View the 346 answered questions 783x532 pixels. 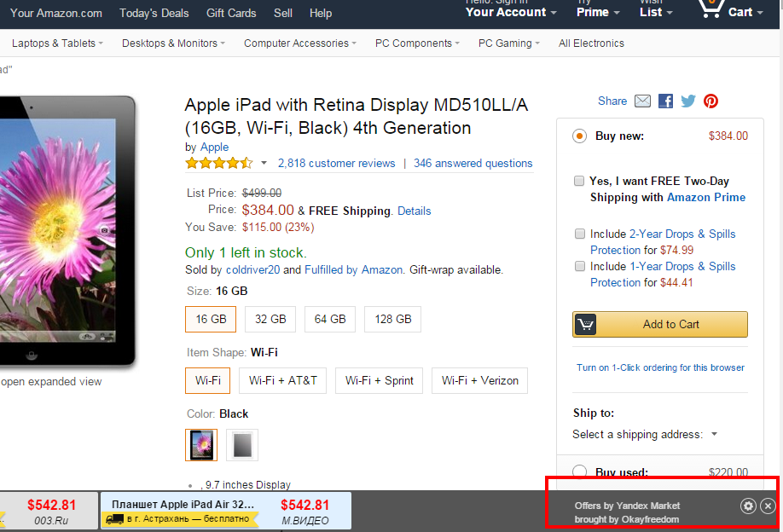tap(473, 163)
